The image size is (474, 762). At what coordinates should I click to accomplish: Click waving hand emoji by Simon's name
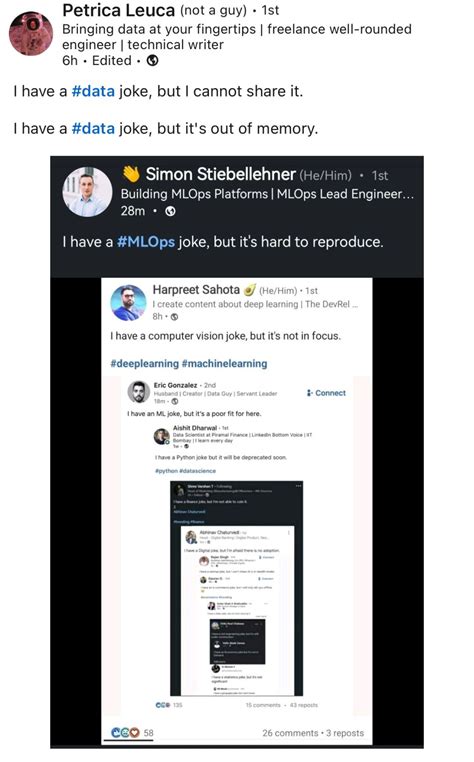(x=131, y=173)
